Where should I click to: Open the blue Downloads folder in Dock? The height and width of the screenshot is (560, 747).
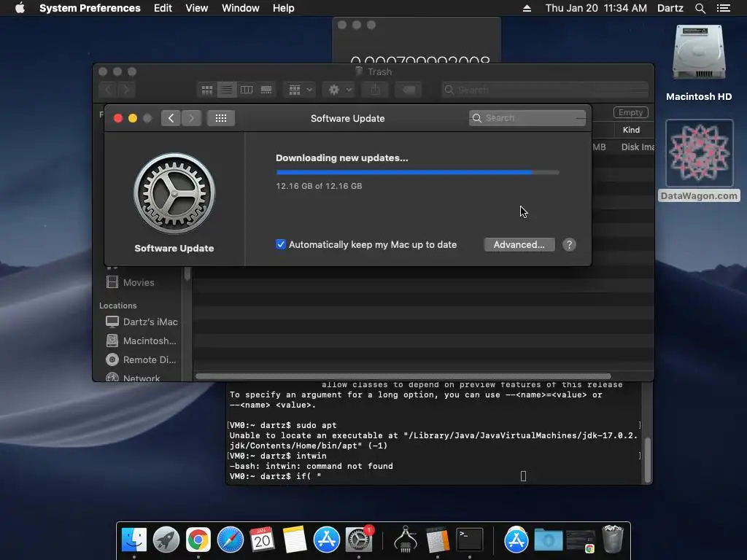pyautogui.click(x=548, y=540)
